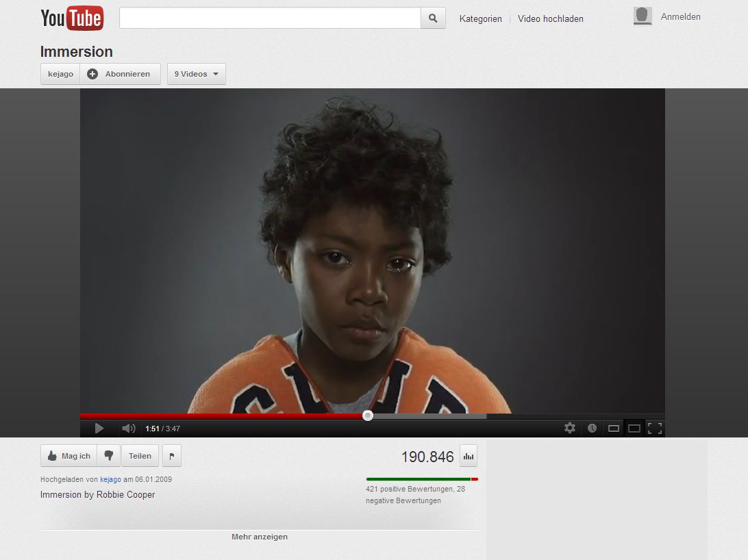Open the kejago channel button
This screenshot has height=560, width=748.
pyautogui.click(x=60, y=74)
